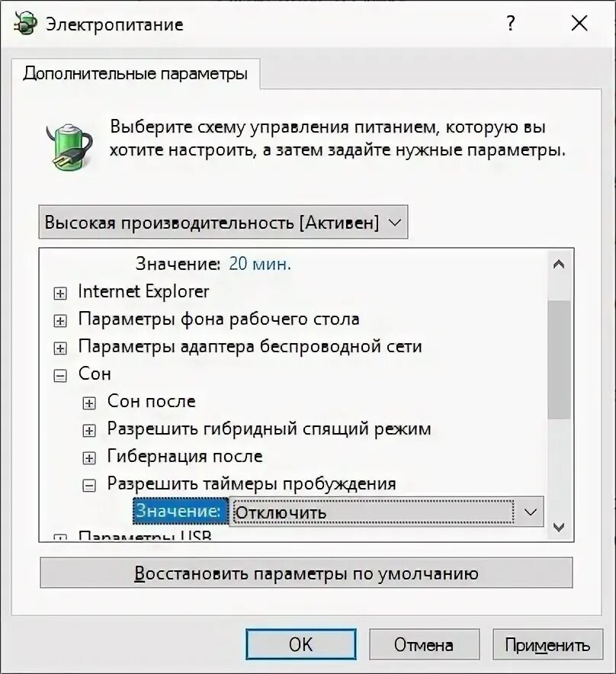616x674 pixels.
Task: Click the Отмена button
Action: pyautogui.click(x=424, y=644)
